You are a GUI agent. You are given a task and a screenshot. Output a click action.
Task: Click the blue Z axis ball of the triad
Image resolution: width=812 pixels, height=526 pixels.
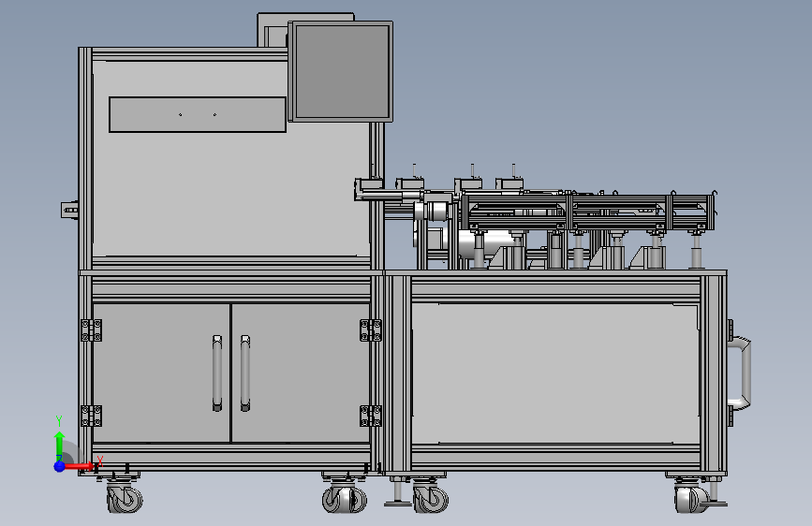pos(60,466)
